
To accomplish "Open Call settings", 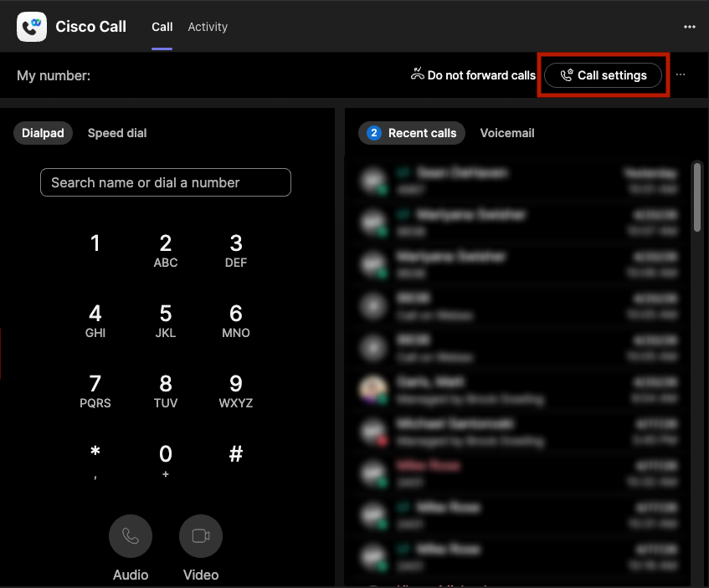I will tap(604, 75).
